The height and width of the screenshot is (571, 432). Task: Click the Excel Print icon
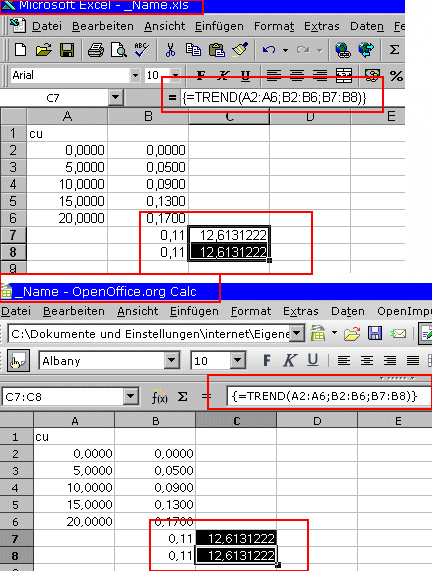tap(95, 50)
